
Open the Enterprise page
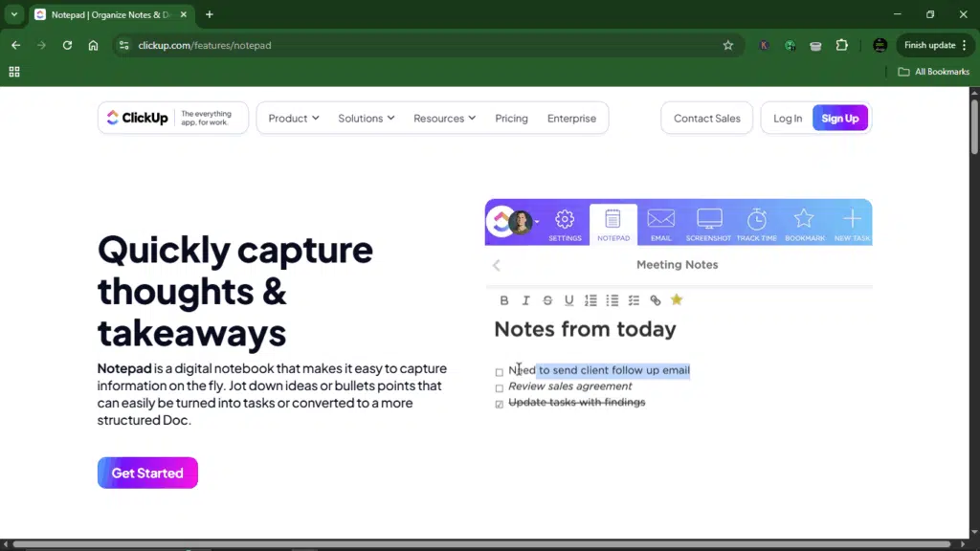(572, 118)
